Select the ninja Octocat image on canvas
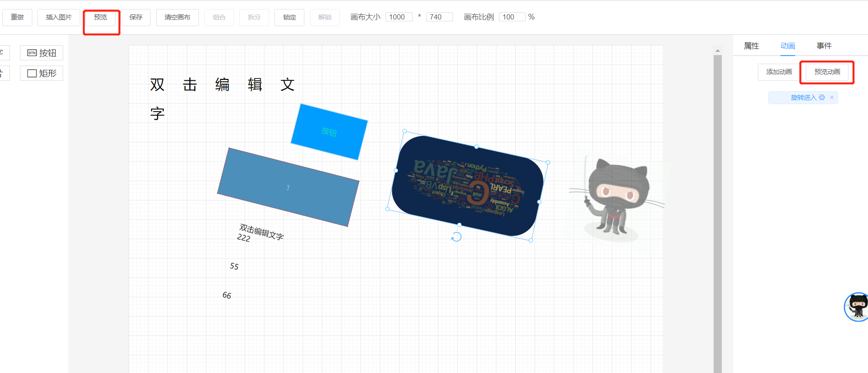The height and width of the screenshot is (373, 868). pos(617,200)
